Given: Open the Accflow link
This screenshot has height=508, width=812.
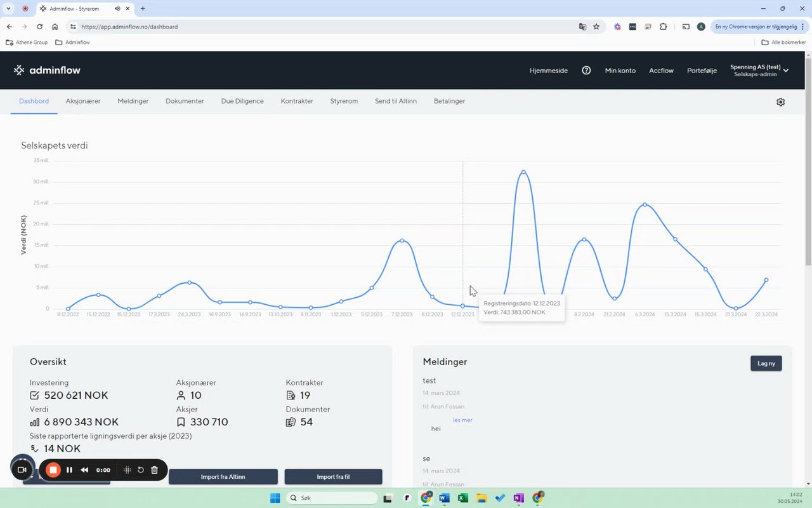Looking at the screenshot, I should coord(661,70).
